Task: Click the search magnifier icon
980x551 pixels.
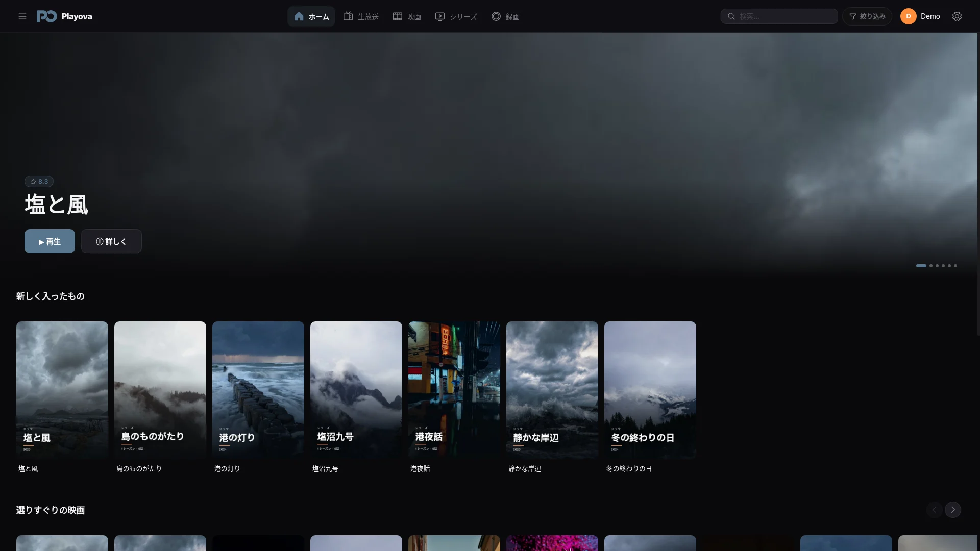Action: pyautogui.click(x=731, y=16)
